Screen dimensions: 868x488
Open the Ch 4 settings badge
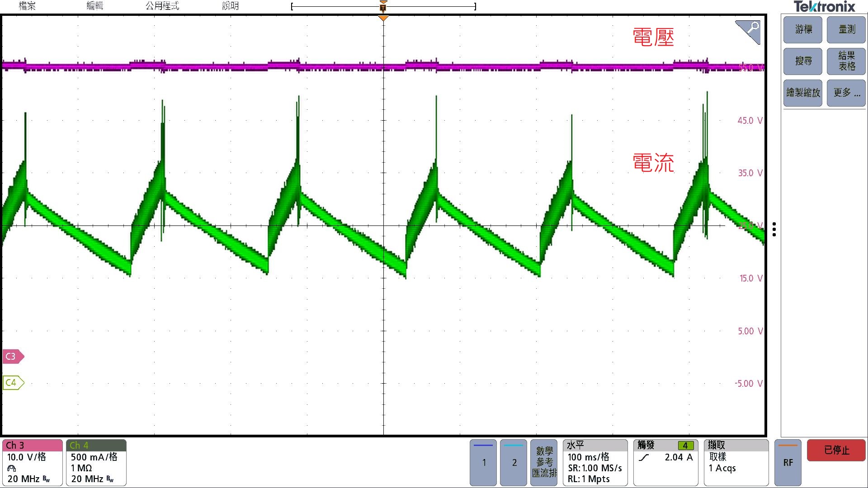96,462
